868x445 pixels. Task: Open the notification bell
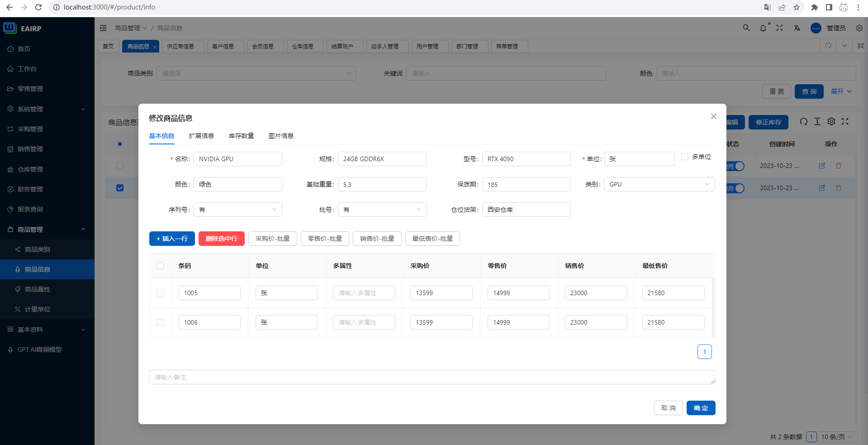(763, 28)
